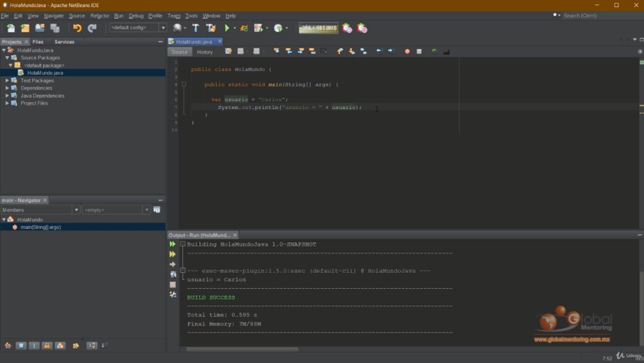The image size is (644, 363).
Task: Open the Run Project dropdown arrow
Action: pos(234,28)
